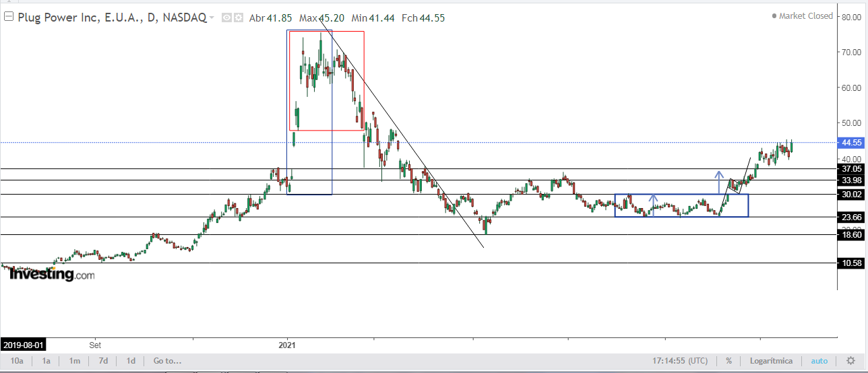Click the 80.00 price scale value
The image size is (868, 373).
[852, 17]
